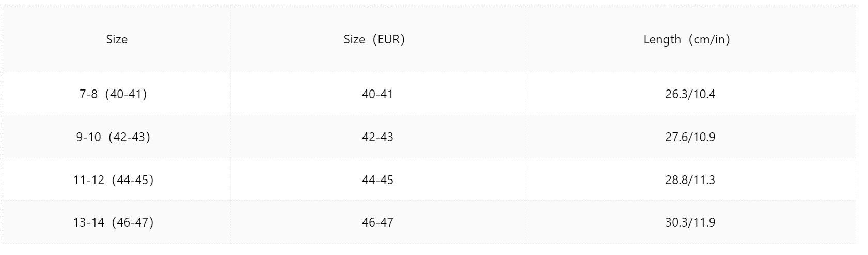This screenshot has height=255, width=868.
Task: Click the Size (EUR) column header
Action: (x=374, y=39)
